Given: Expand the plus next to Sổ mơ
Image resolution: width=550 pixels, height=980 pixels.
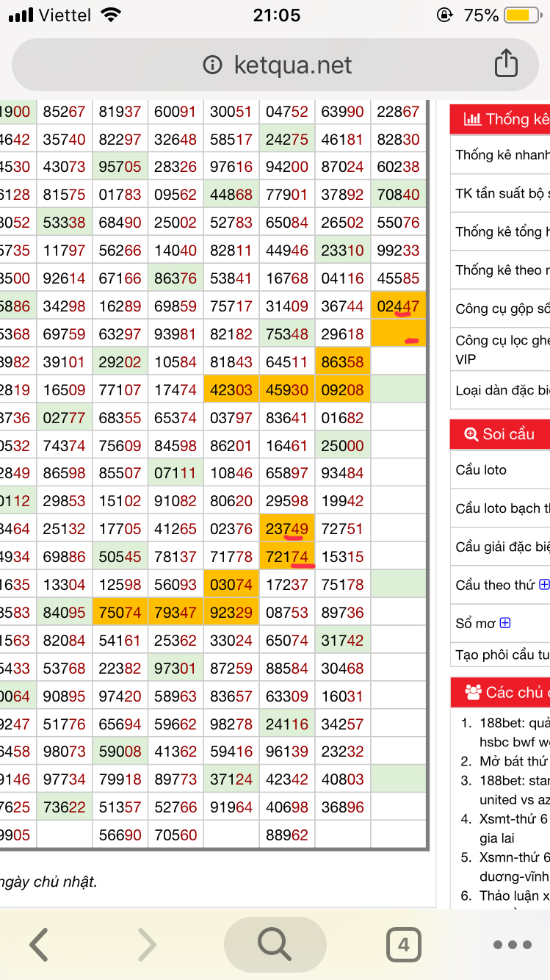Looking at the screenshot, I should [x=505, y=623].
